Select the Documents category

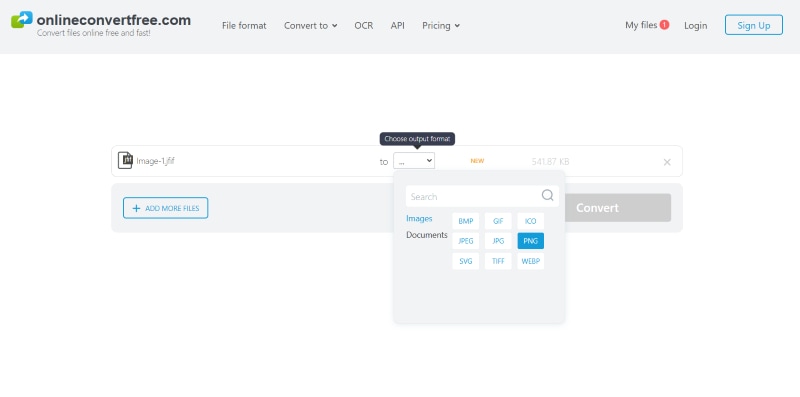click(427, 235)
